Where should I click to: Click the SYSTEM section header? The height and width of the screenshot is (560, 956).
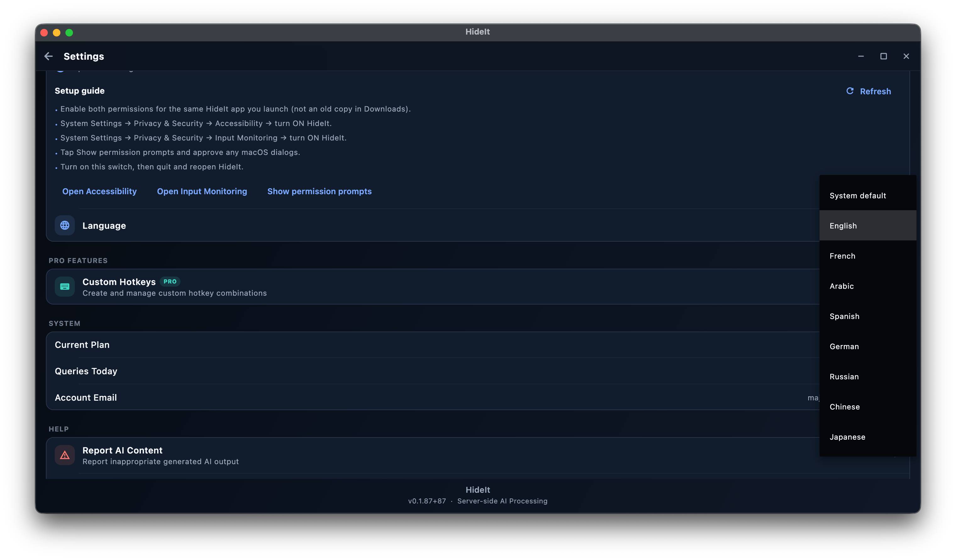(x=64, y=323)
